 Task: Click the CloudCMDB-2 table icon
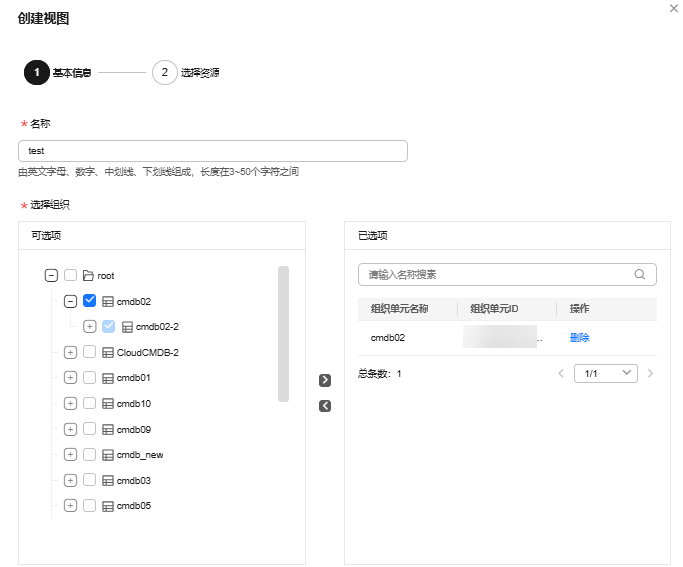tap(107, 352)
